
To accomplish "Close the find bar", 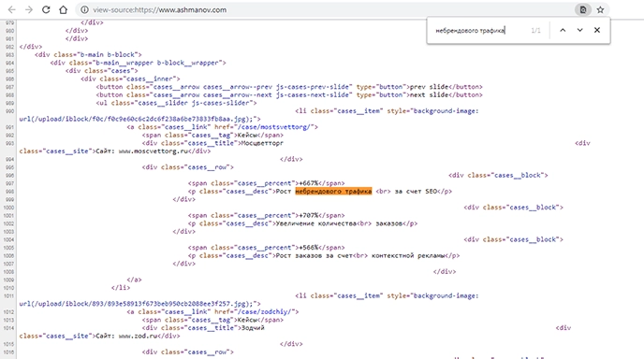I will pos(597,30).
